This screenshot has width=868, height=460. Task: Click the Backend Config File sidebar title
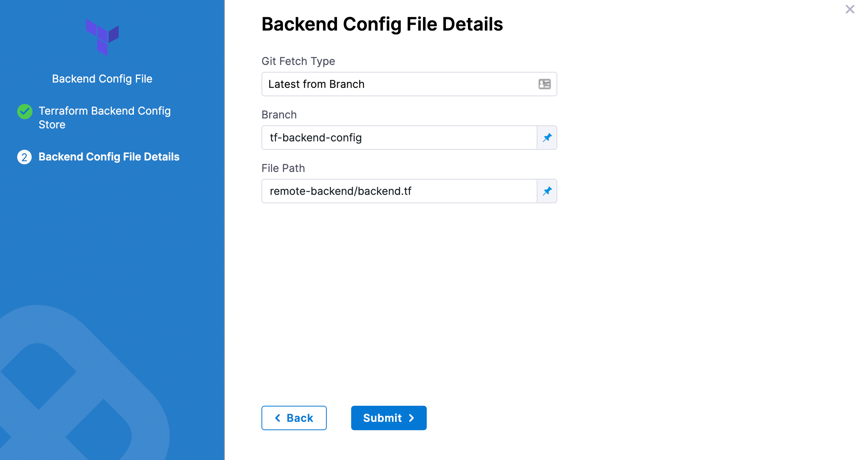(x=102, y=79)
